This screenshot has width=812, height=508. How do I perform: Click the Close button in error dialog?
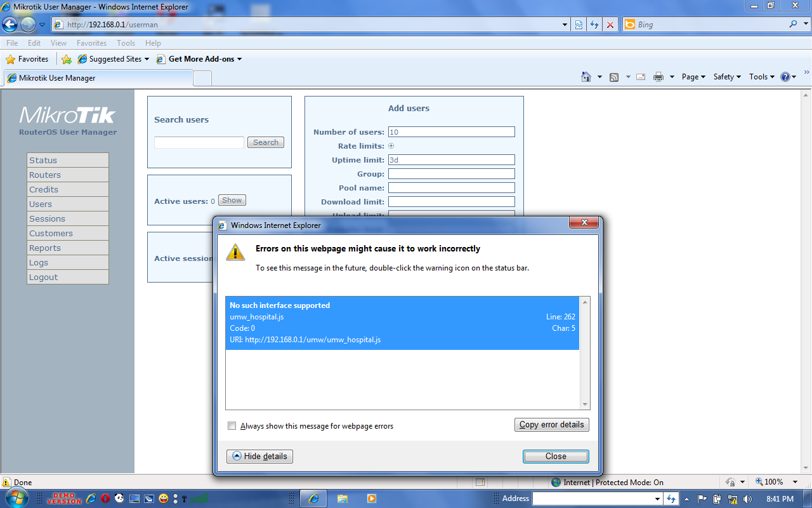pos(556,457)
